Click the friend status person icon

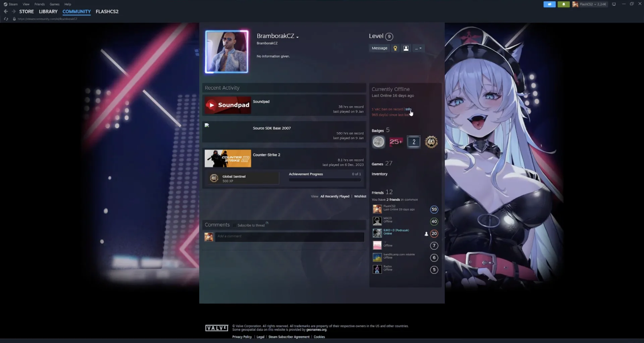pos(406,48)
